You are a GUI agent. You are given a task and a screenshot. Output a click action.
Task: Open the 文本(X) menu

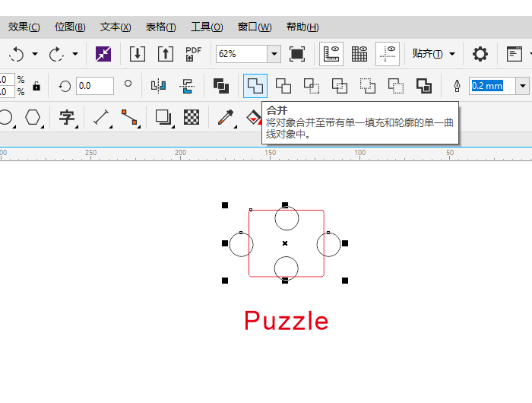point(116,27)
